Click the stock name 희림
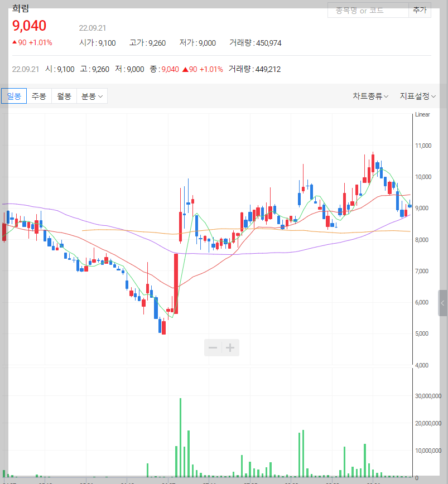The width and height of the screenshot is (448, 484). pos(21,8)
